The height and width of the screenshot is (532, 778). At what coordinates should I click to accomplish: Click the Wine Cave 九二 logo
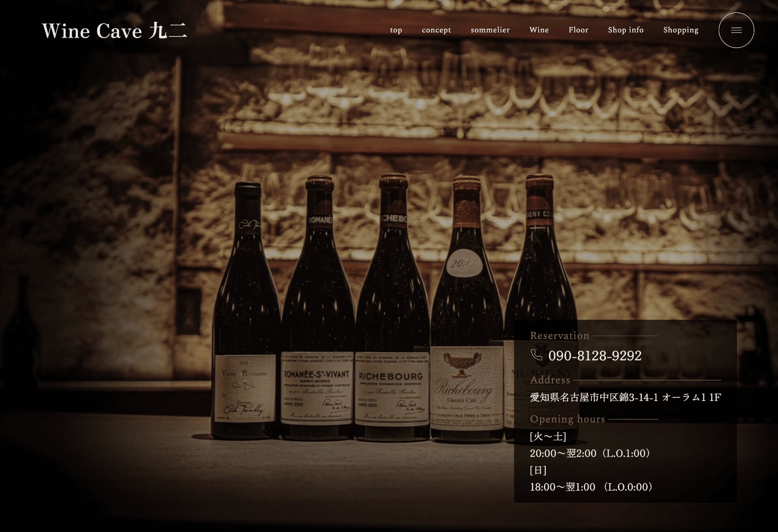click(114, 31)
